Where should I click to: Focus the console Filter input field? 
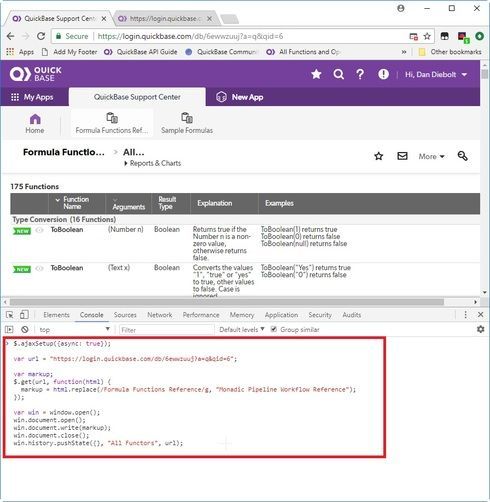coord(167,330)
